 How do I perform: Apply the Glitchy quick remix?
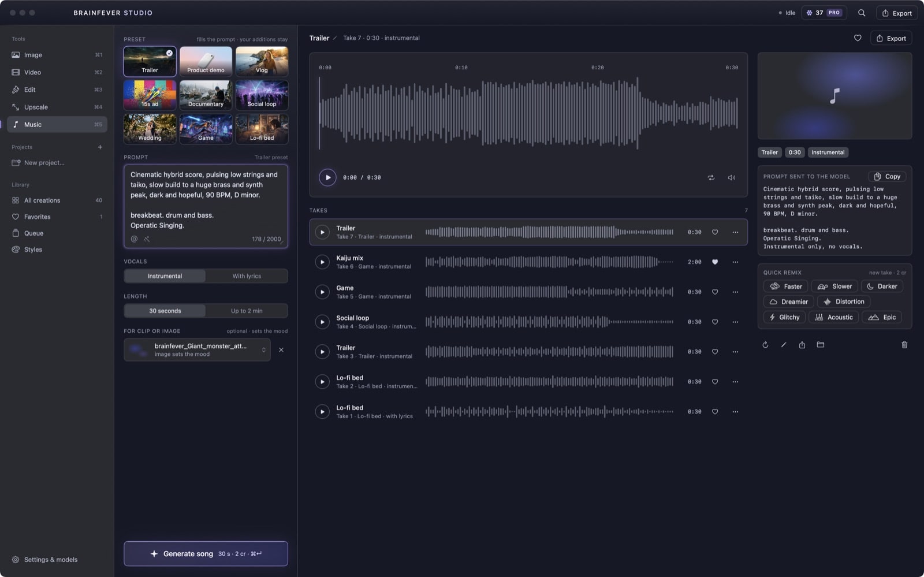click(784, 317)
